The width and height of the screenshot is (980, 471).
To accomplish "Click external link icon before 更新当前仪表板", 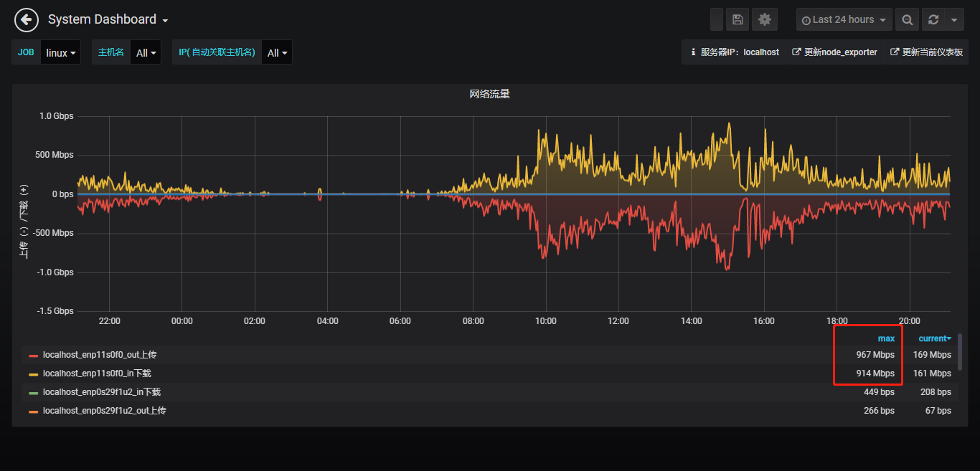I will pos(894,52).
